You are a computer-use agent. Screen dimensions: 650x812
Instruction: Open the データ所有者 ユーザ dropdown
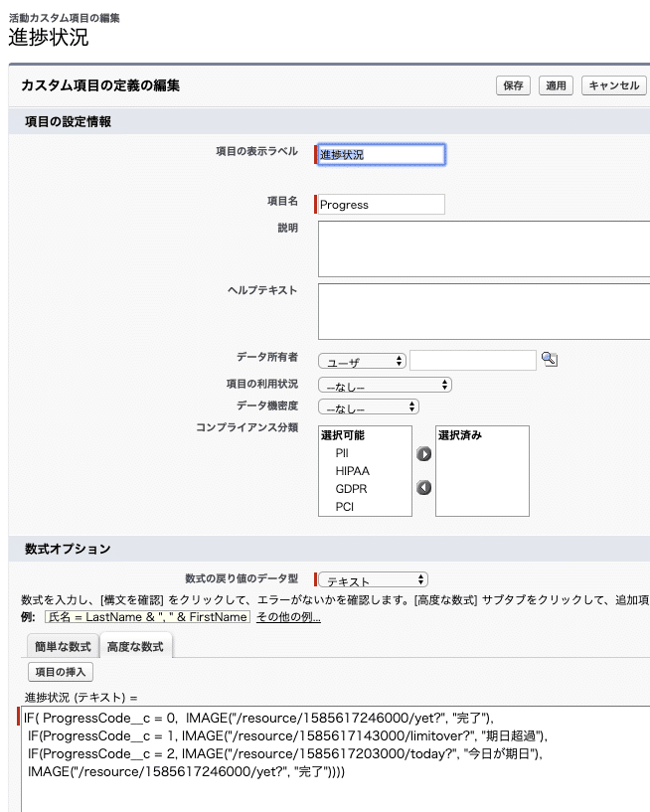click(362, 361)
